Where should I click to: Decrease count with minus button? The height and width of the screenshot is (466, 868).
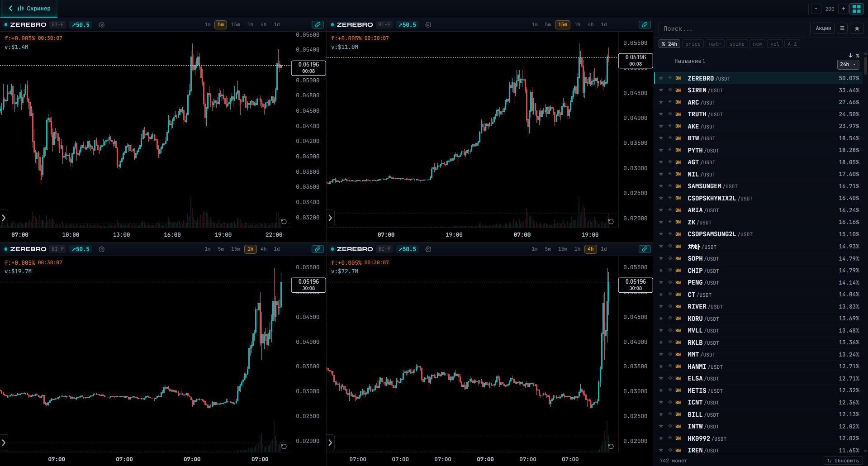click(816, 9)
